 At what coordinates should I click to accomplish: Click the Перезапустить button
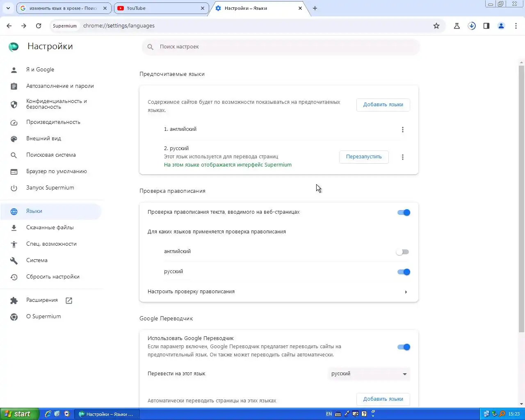click(x=364, y=157)
